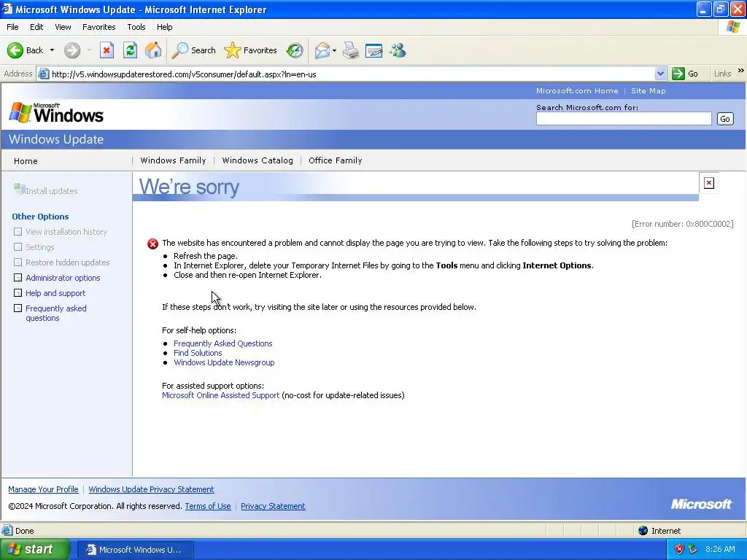Expand the Mail dropdown arrow
The height and width of the screenshot is (560, 747).
(x=334, y=50)
